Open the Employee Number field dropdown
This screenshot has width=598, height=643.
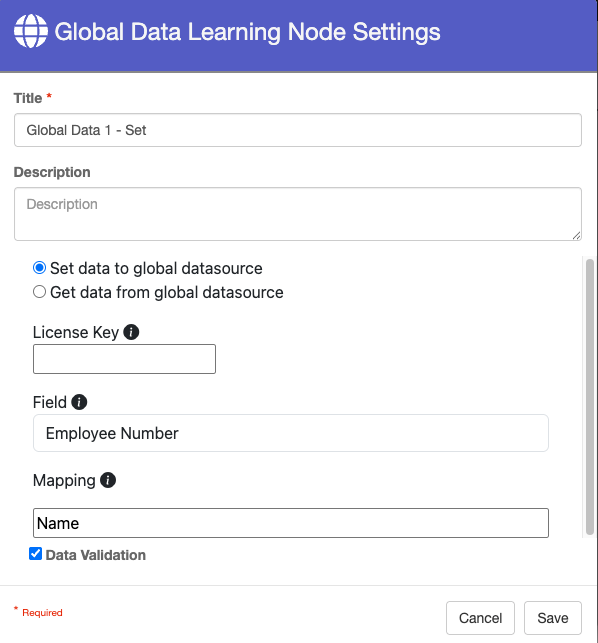[291, 433]
